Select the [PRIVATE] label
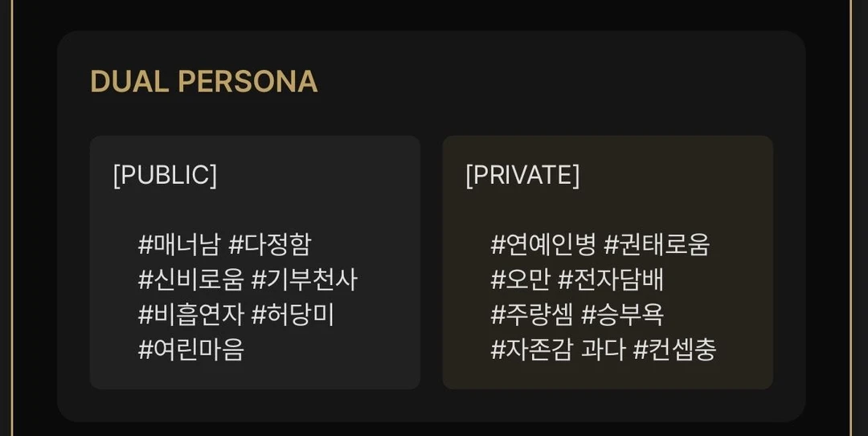The image size is (868, 436). click(x=522, y=175)
